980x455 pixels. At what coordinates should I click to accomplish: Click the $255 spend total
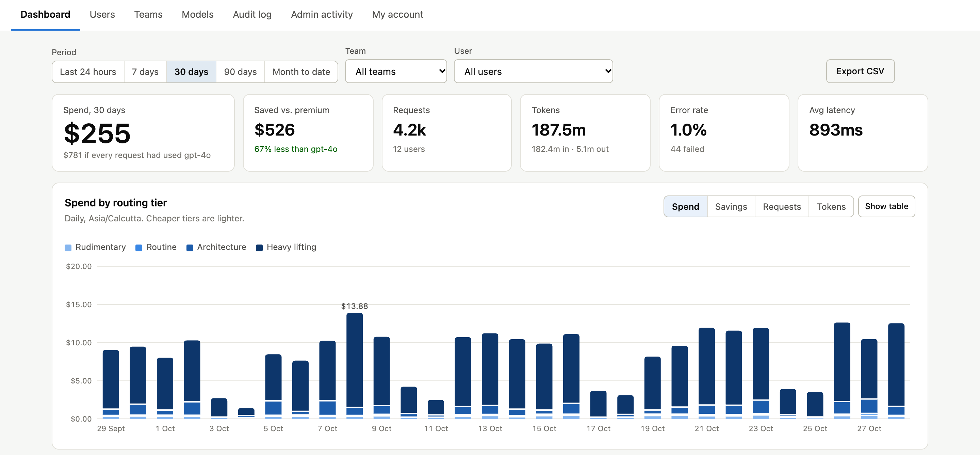(97, 133)
